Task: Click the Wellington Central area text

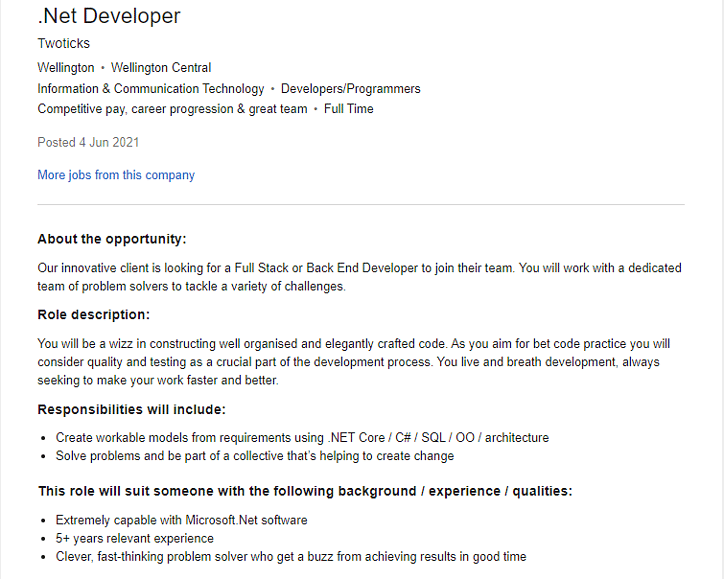Action: coord(161,68)
